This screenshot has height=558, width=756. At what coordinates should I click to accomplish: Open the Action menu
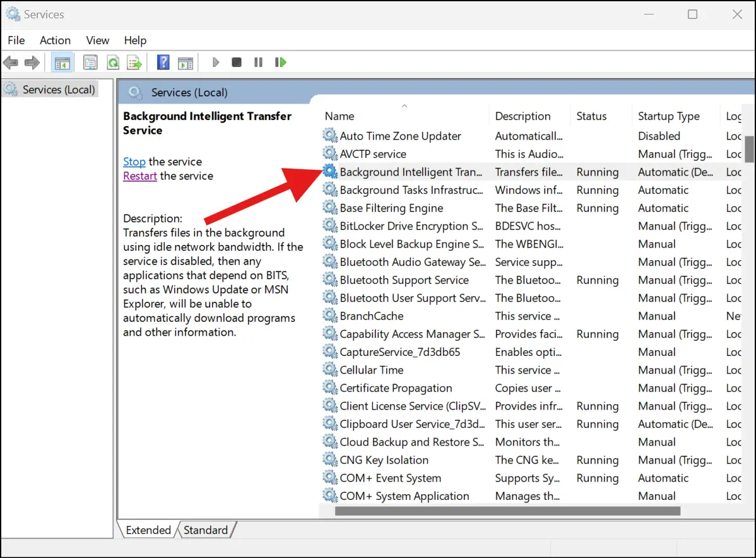55,40
